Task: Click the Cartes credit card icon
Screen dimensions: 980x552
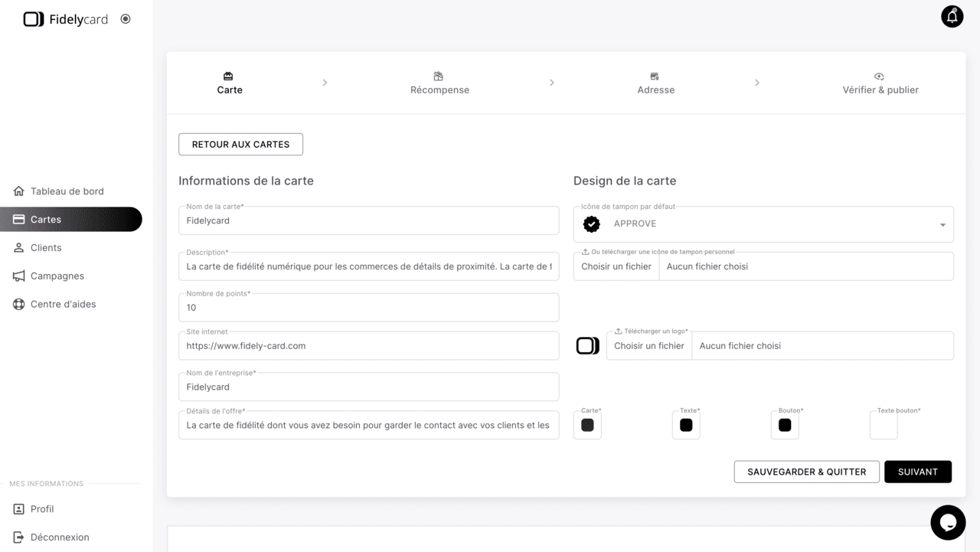Action: tap(19, 220)
